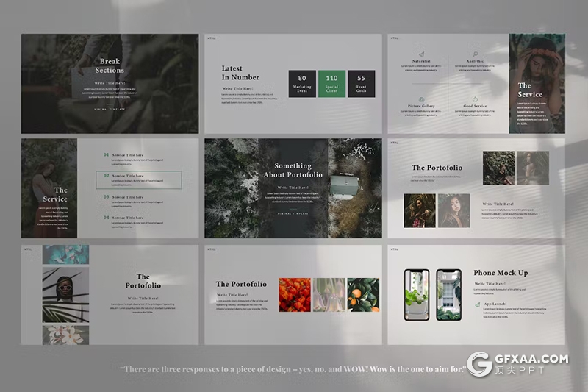Open the Break Sections slide thumbnail
This screenshot has width=588, height=392.
click(x=110, y=84)
